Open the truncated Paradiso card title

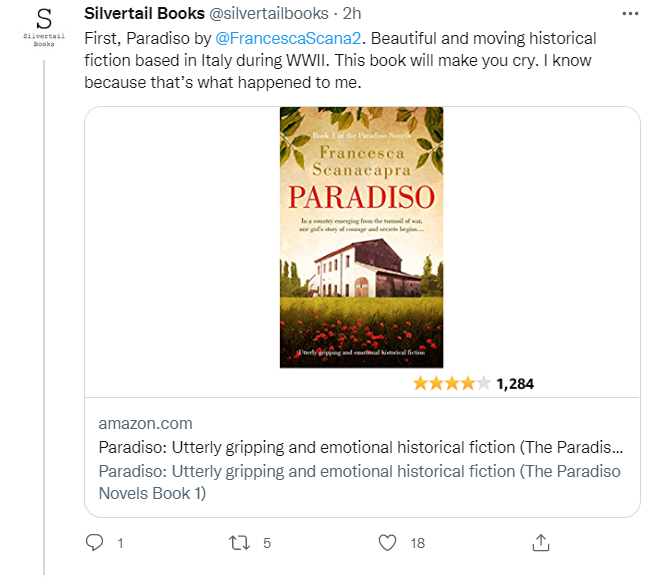click(360, 447)
